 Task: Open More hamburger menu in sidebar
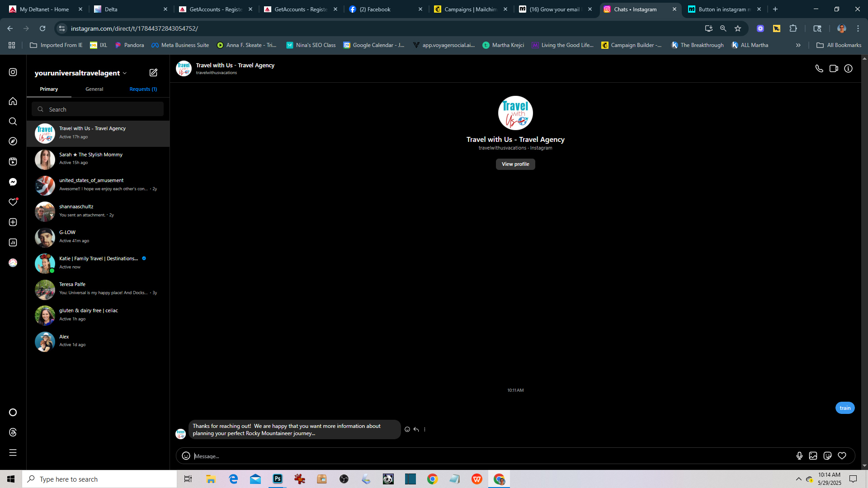13,453
